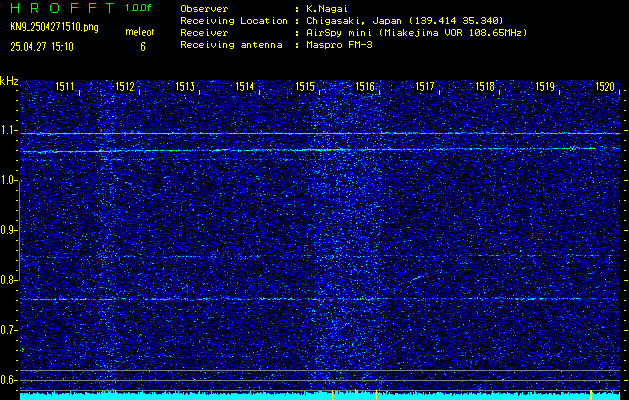Click the 1515 time label
Screen dimensions: 629x400
[305, 86]
